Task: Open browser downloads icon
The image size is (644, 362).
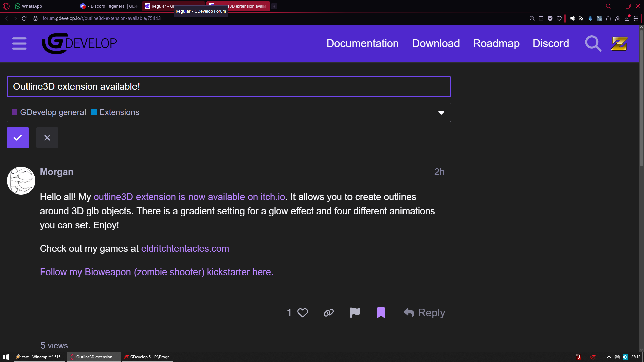Action: tap(627, 19)
